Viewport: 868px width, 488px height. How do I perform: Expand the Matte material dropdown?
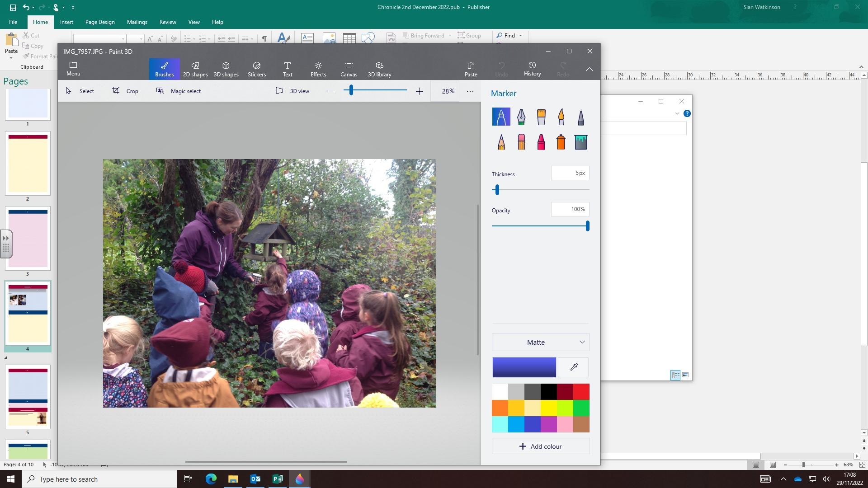click(x=541, y=342)
